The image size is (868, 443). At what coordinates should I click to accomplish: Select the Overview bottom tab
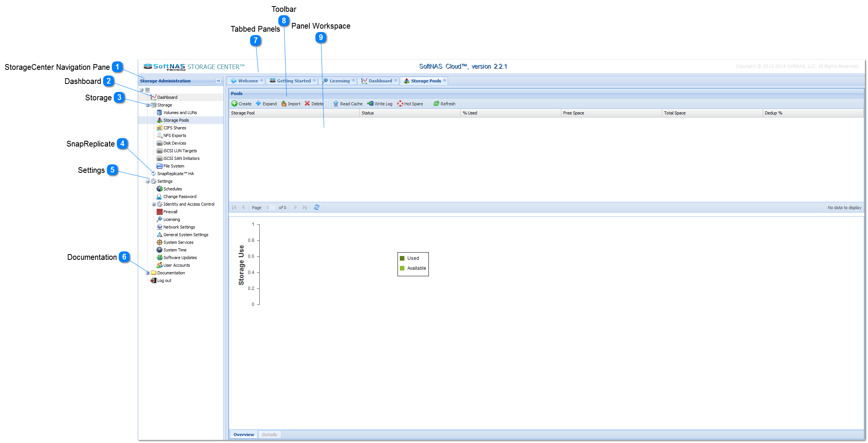point(244,435)
